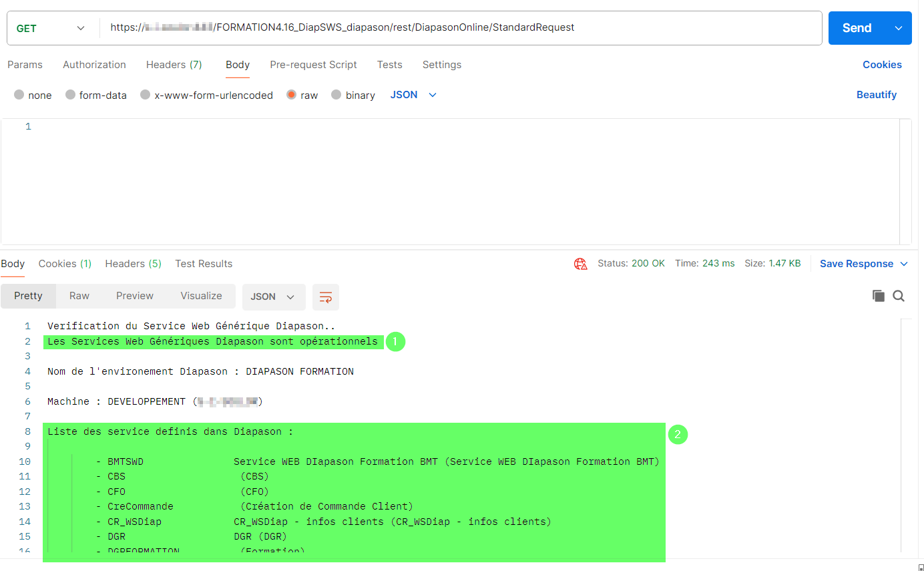Choose the form-data body option

point(70,95)
